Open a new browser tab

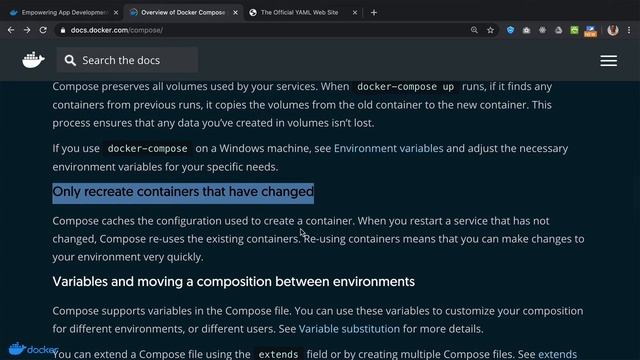pyautogui.click(x=373, y=13)
